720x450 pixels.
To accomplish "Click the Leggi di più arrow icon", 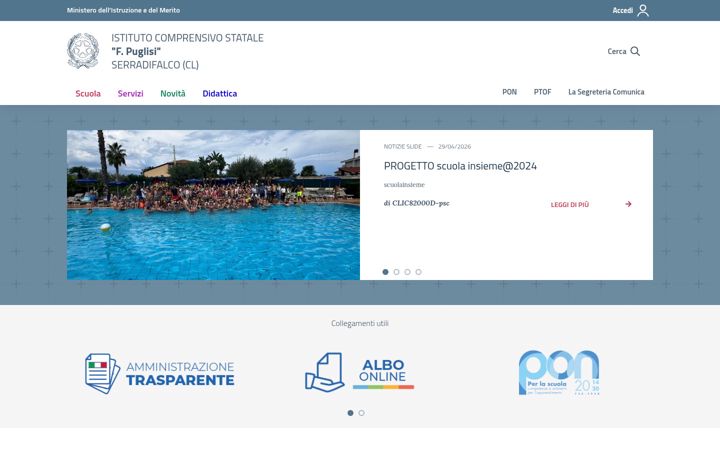I will click(628, 204).
